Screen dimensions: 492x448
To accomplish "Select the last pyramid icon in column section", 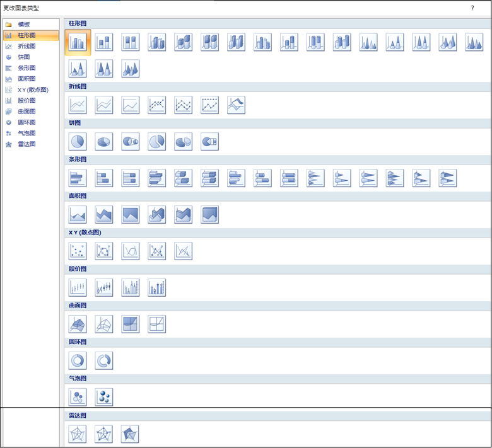I will pyautogui.click(x=130, y=69).
